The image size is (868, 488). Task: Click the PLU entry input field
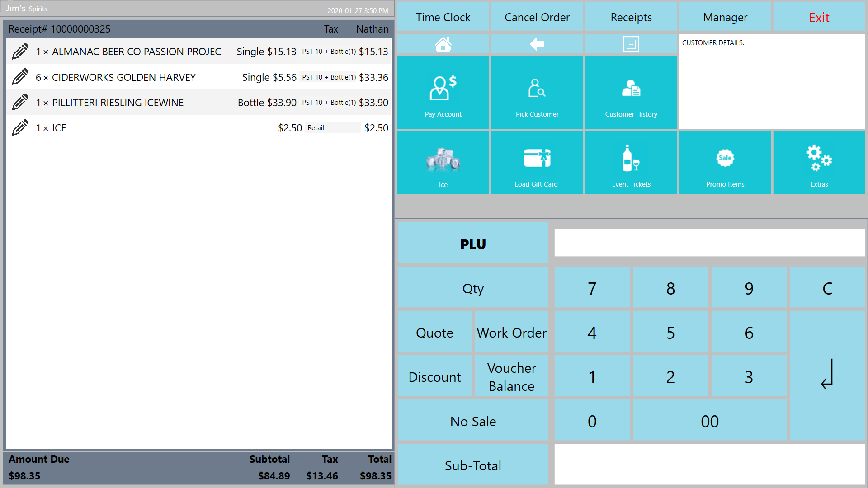tap(709, 243)
